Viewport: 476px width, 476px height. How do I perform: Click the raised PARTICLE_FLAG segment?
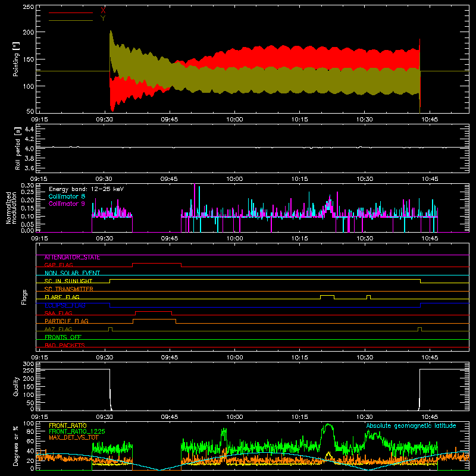tap(155, 320)
